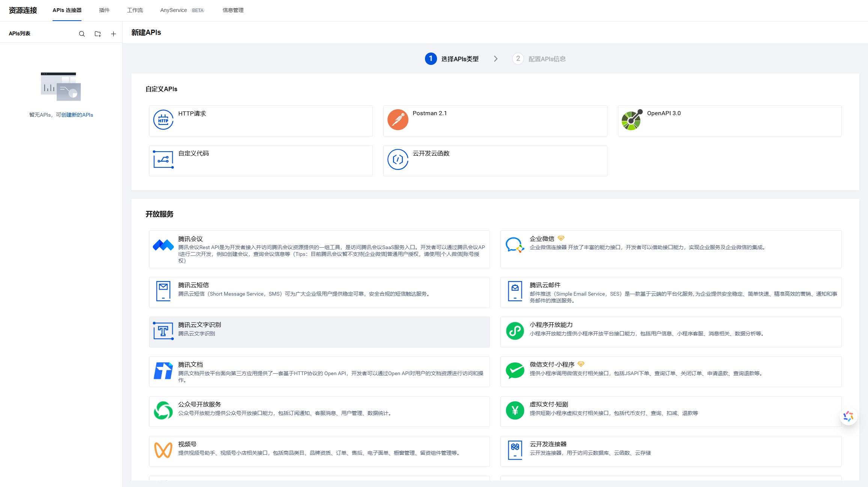Click the 腾讯云文字识别 icon
The width and height of the screenshot is (868, 487).
(163, 331)
